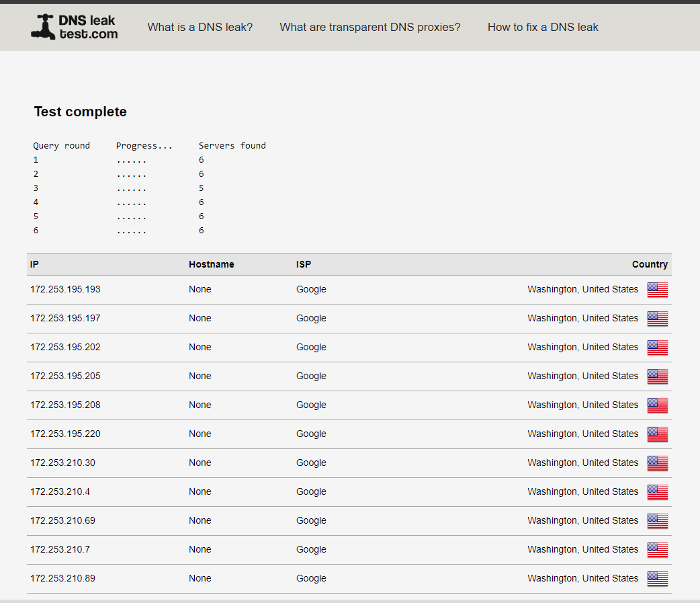Select IP address 172.253.210.4

click(60, 492)
